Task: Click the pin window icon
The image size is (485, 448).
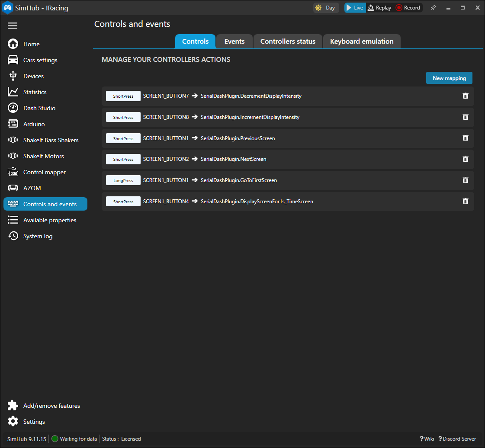Action: [434, 8]
